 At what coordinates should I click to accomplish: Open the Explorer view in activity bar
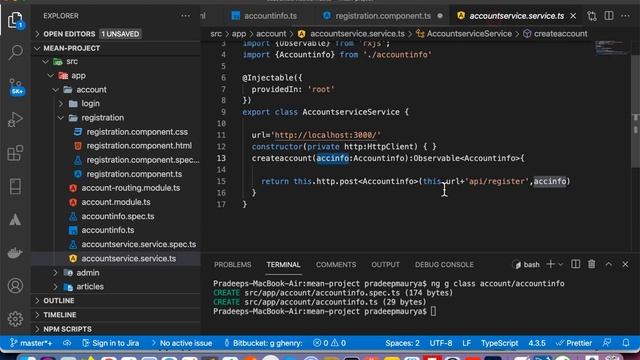pyautogui.click(x=15, y=20)
